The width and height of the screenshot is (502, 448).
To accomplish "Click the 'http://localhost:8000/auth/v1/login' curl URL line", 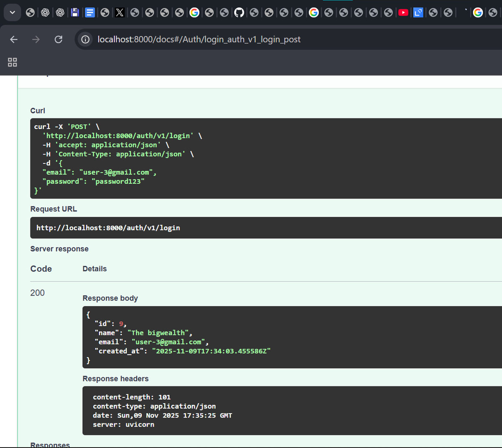I will 122,136.
